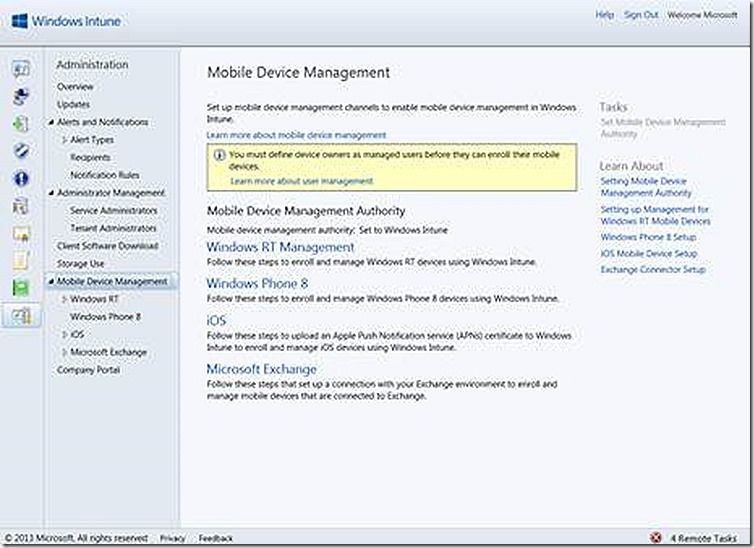This screenshot has height=548, width=754.
Task: Click the Help link in the header
Action: [604, 15]
